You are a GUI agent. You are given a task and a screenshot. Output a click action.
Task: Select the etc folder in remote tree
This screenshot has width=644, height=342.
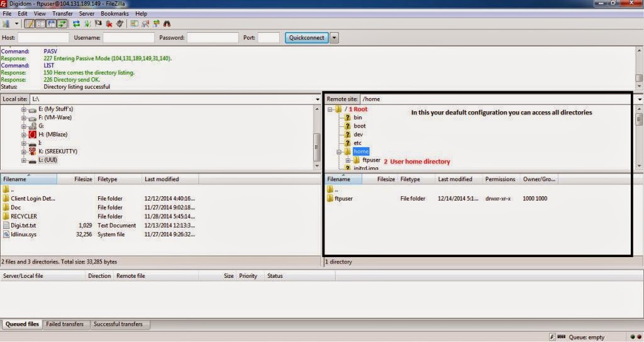[x=357, y=143]
